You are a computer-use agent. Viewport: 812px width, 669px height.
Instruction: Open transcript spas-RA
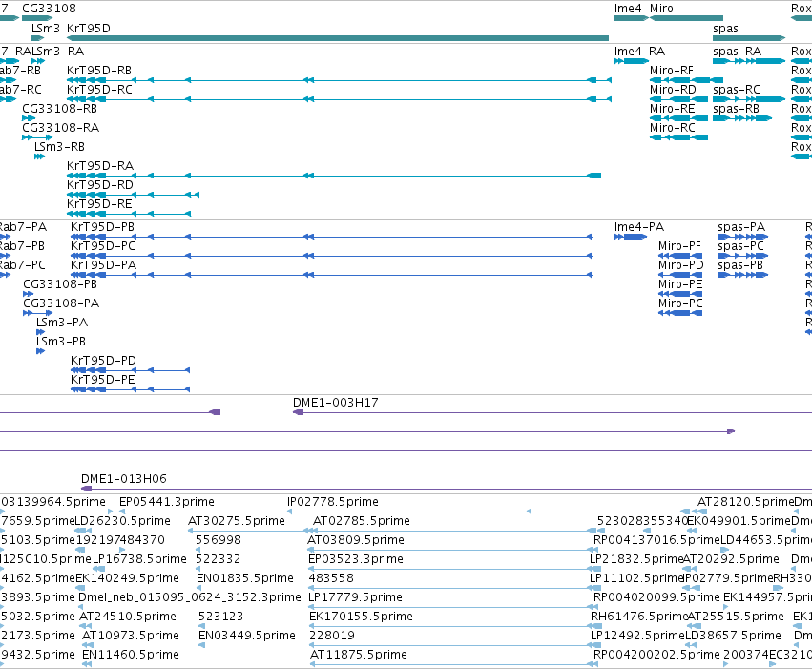(x=737, y=51)
